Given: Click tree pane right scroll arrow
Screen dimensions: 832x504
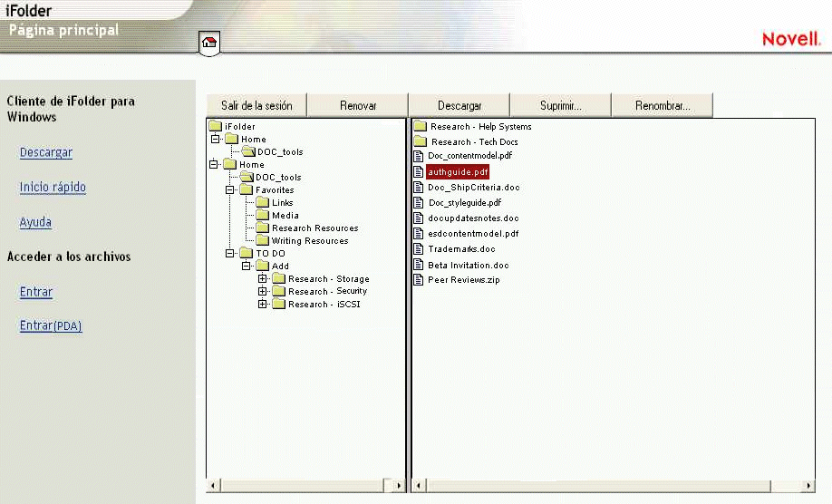Looking at the screenshot, I should [399, 485].
